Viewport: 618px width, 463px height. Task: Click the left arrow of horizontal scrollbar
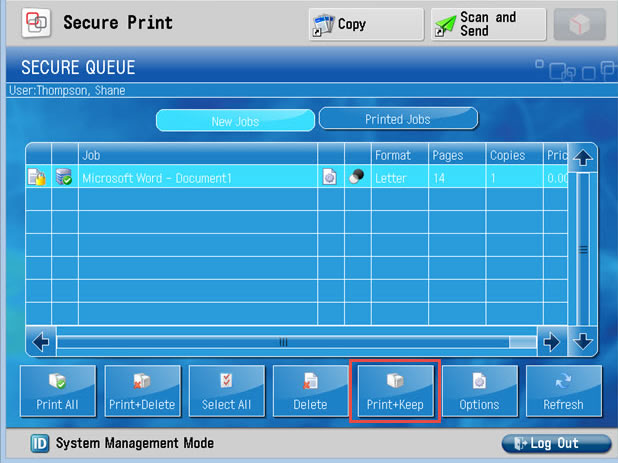[x=41, y=341]
